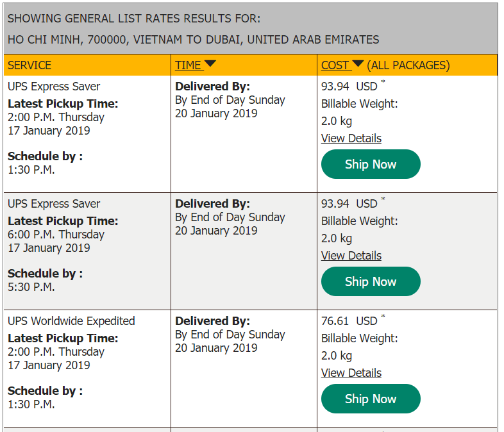This screenshot has width=504, height=432.
Task: Ship Now for UPS Worldwide Expedited
Action: click(x=371, y=399)
